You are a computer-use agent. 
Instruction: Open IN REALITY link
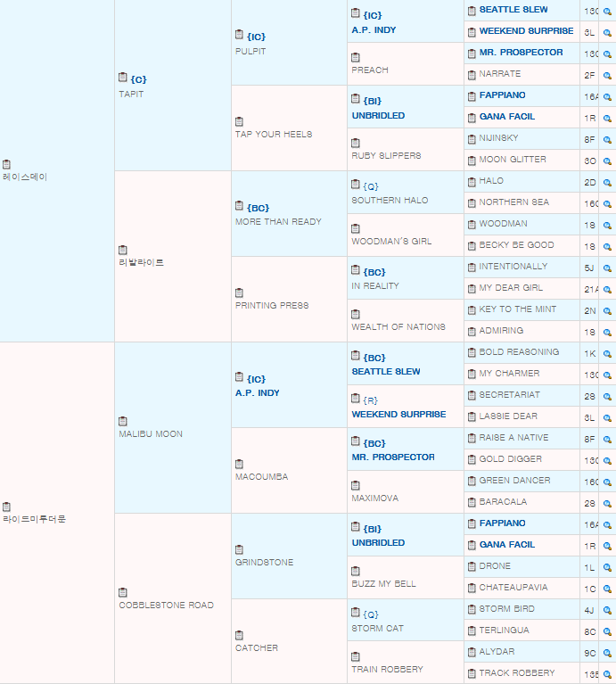[x=375, y=285]
